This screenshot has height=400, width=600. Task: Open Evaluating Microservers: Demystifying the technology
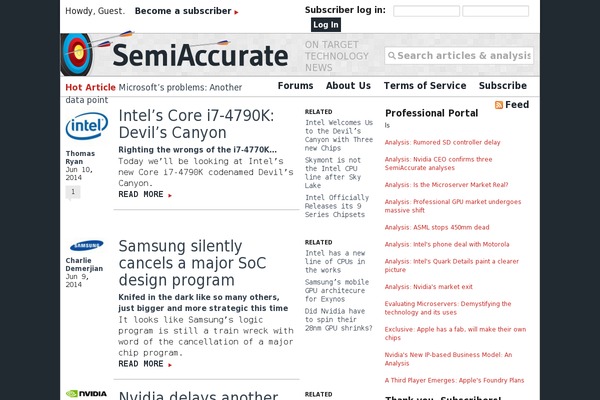[x=448, y=308]
